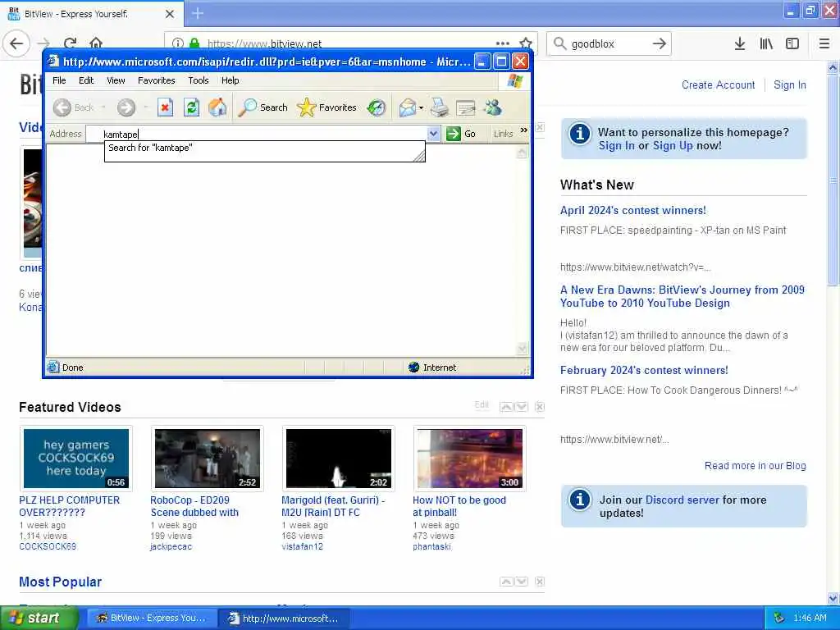Click the Print icon in Internet Explorer

[x=440, y=107]
